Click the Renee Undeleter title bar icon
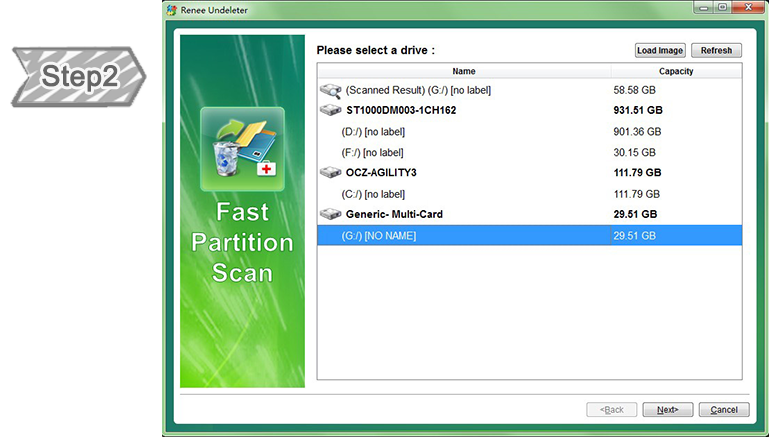 click(172, 8)
